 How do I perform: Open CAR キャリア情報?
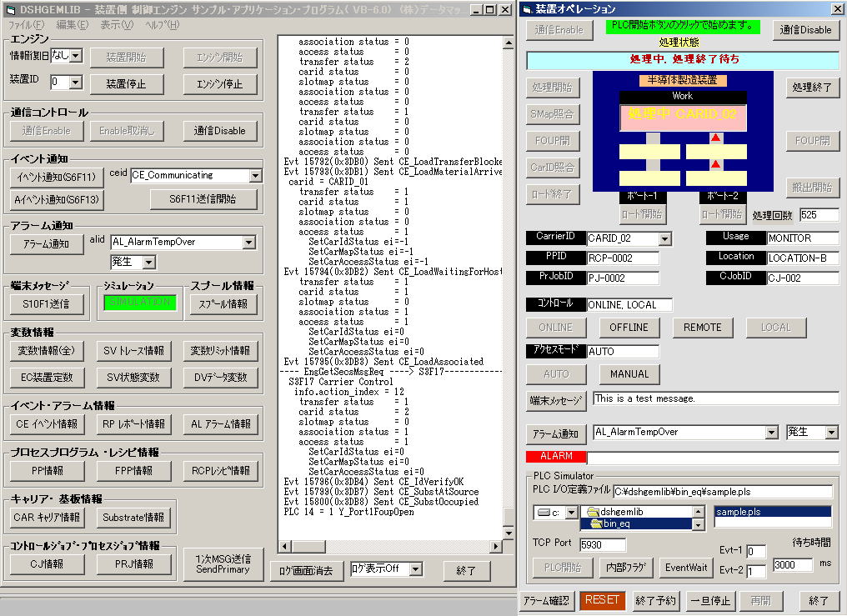pyautogui.click(x=47, y=518)
